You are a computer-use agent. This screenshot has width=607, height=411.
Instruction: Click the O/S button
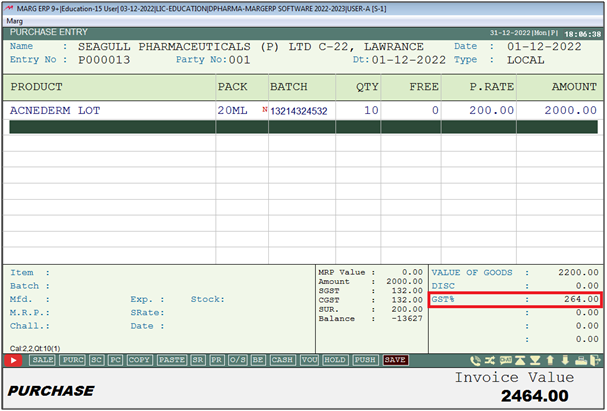[238, 360]
